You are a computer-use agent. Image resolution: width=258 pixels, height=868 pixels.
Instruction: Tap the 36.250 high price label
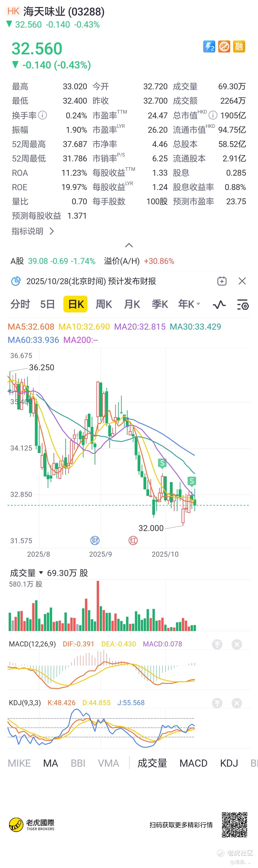[42, 367]
